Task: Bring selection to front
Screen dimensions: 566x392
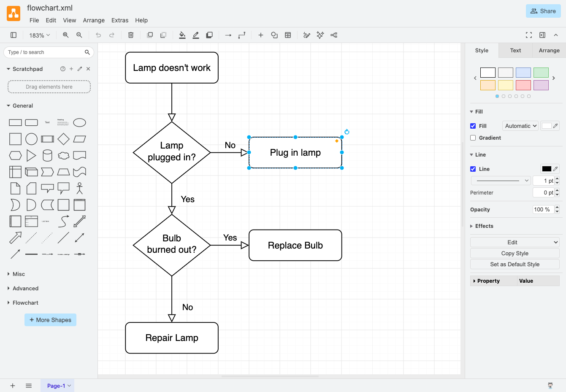Action: tap(150, 35)
